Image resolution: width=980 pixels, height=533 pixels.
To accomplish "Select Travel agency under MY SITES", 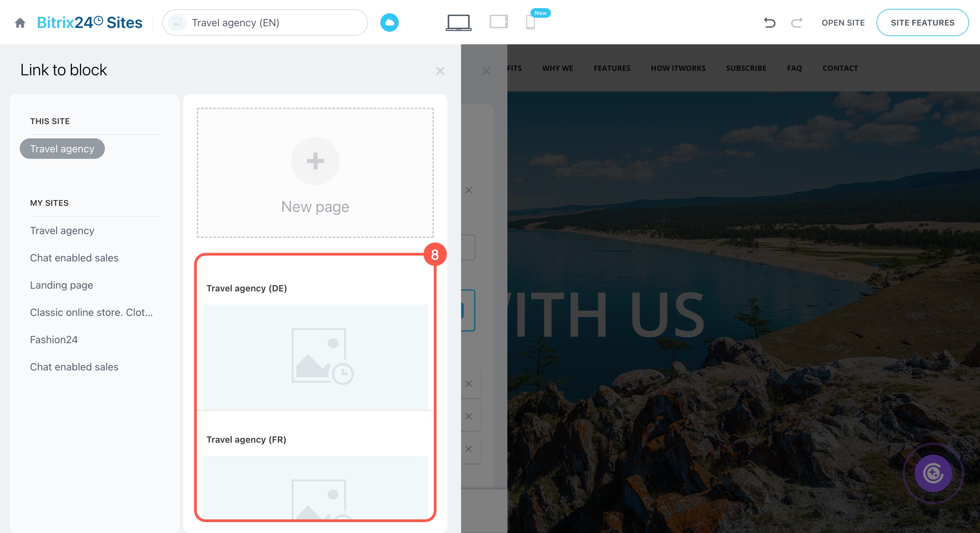I will coord(62,230).
